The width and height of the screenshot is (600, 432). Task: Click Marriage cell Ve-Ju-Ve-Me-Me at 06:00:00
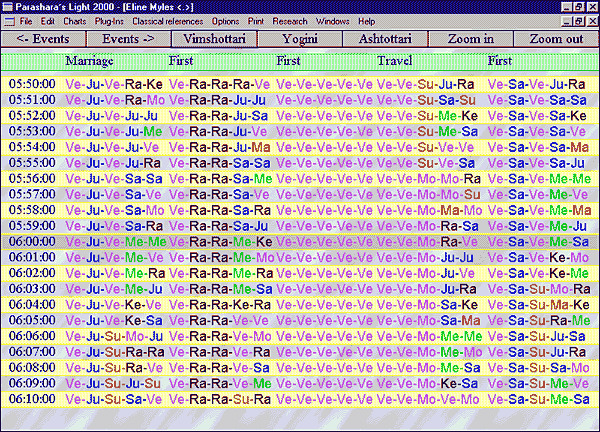116,241
